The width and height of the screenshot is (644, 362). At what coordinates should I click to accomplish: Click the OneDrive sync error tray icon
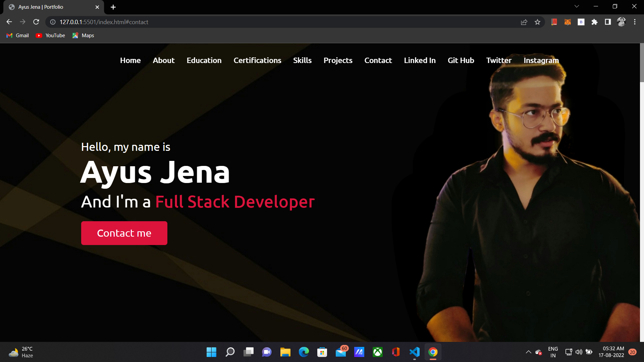click(539, 352)
